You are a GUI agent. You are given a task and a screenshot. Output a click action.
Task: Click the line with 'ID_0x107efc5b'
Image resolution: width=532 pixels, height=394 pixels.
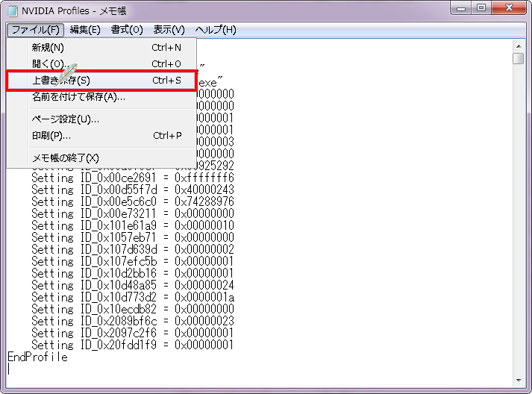pos(133,261)
